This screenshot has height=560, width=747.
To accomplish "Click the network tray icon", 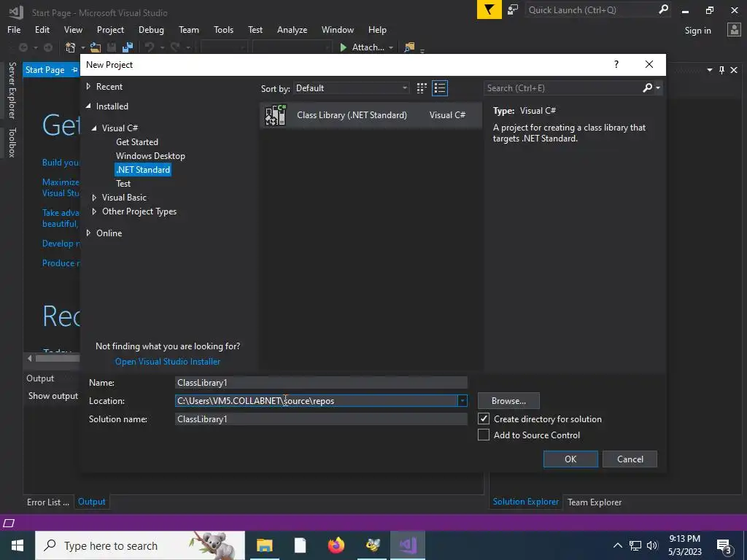I will pyautogui.click(x=635, y=545).
